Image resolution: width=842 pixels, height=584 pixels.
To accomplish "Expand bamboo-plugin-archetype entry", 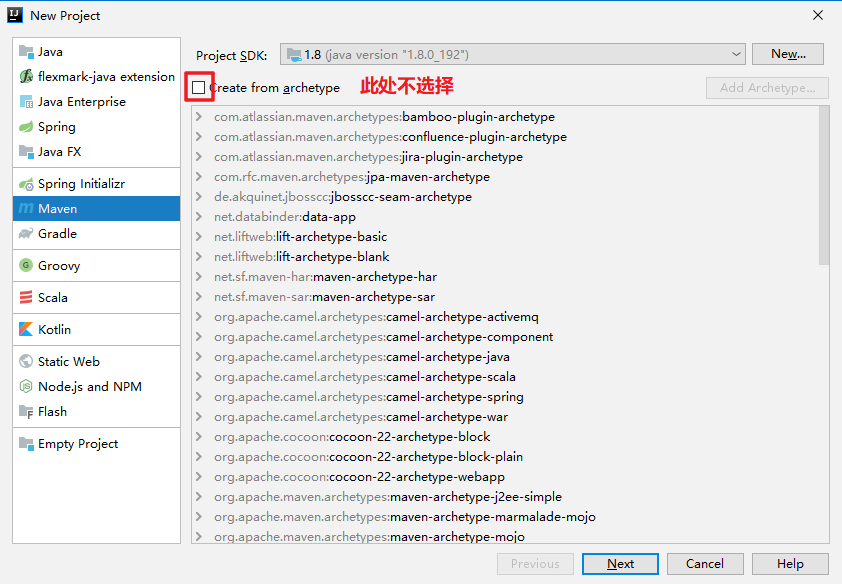I will coord(199,116).
